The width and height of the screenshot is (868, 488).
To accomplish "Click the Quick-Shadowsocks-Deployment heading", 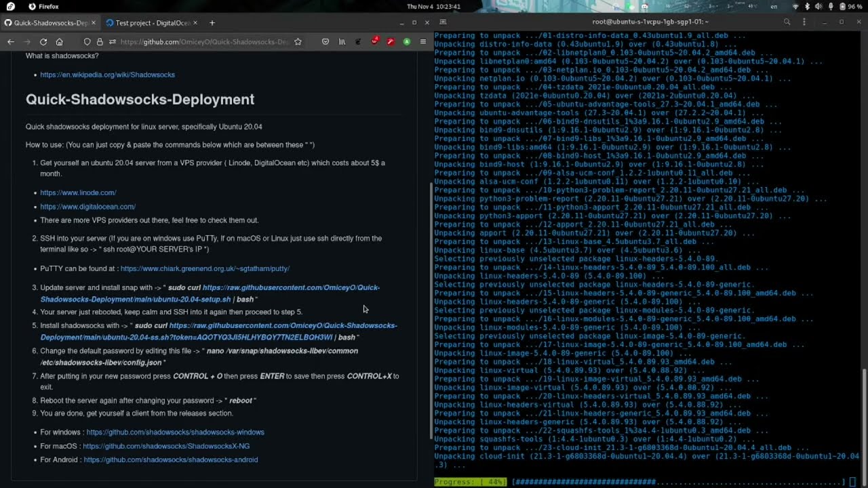I will [140, 100].
